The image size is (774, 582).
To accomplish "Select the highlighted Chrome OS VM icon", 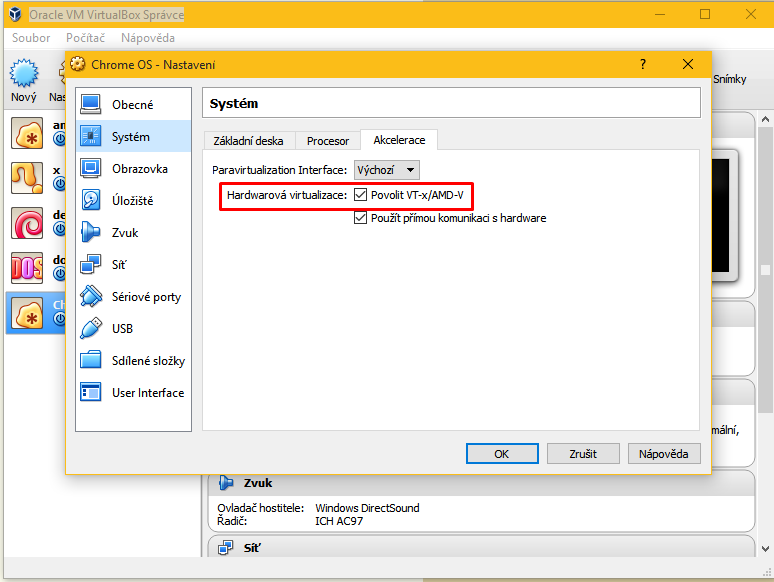I will pos(27,313).
